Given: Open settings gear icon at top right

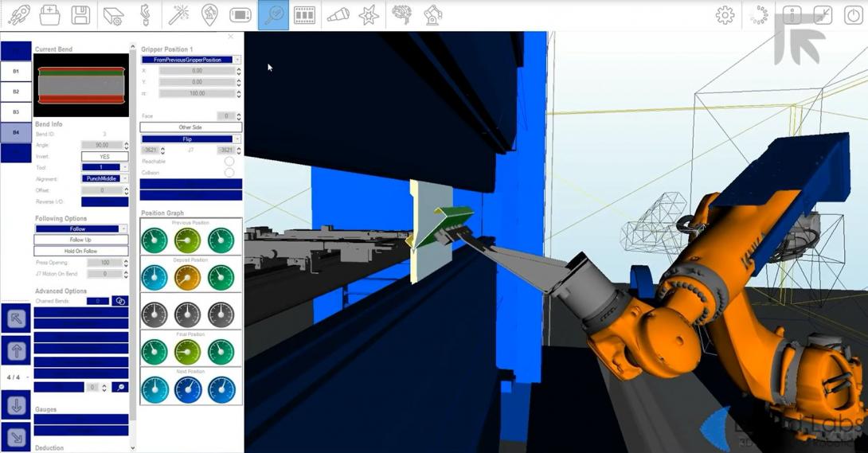Looking at the screenshot, I should click(x=725, y=15).
